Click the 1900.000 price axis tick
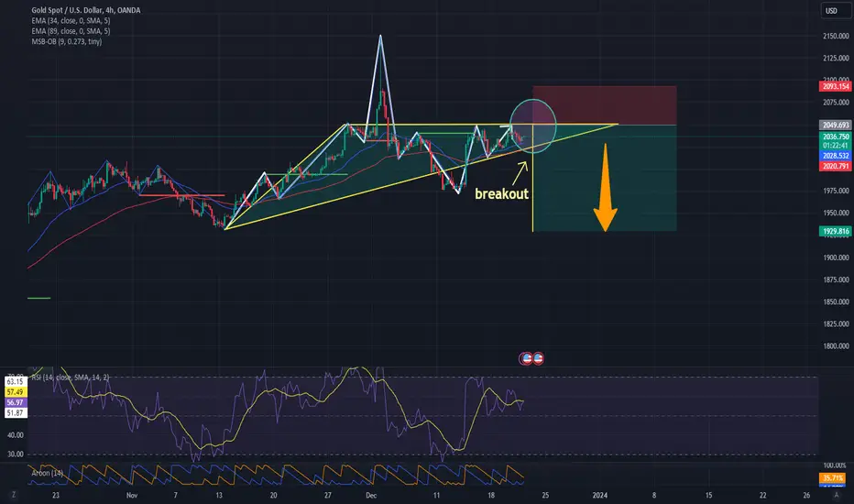The width and height of the screenshot is (854, 504). pyautogui.click(x=836, y=257)
